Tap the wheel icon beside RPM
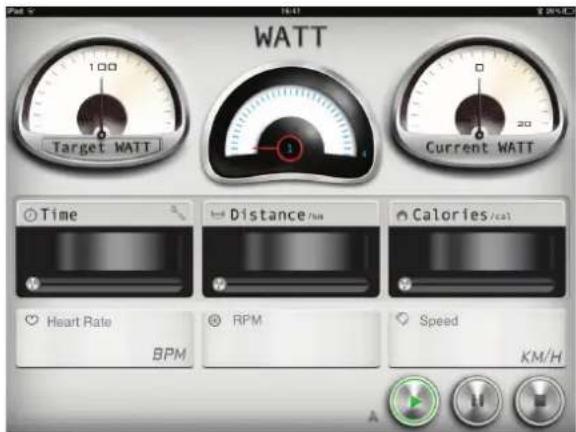576x432 pixels. coord(215,320)
